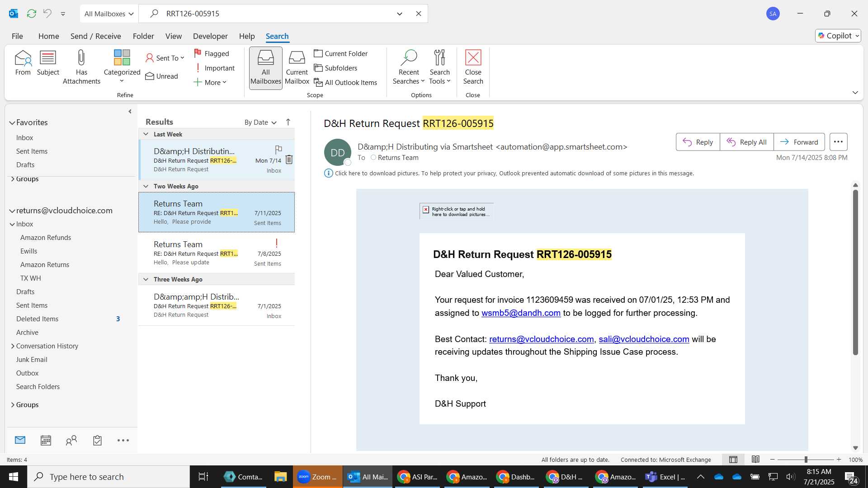
Task: Collapse the Favorites section
Action: point(12,122)
